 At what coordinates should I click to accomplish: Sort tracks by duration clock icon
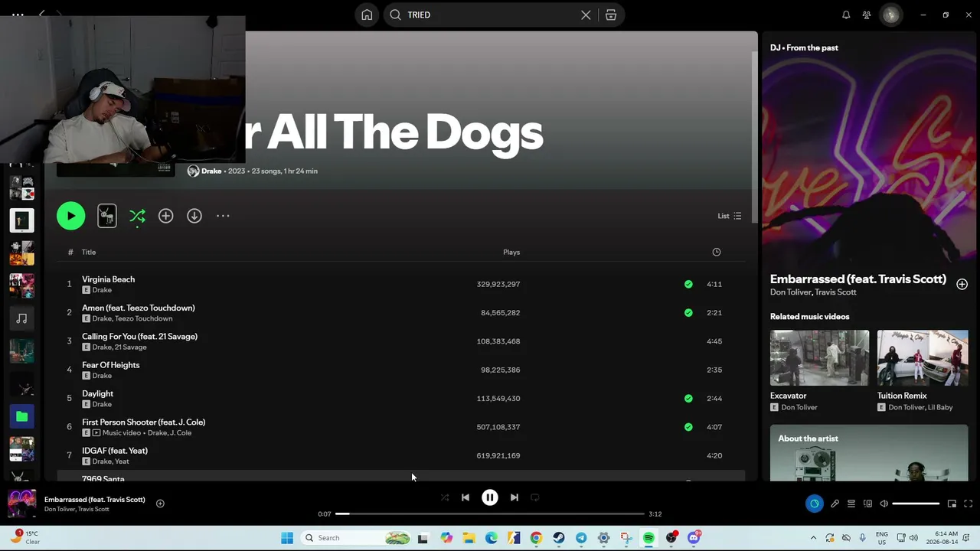click(x=717, y=252)
